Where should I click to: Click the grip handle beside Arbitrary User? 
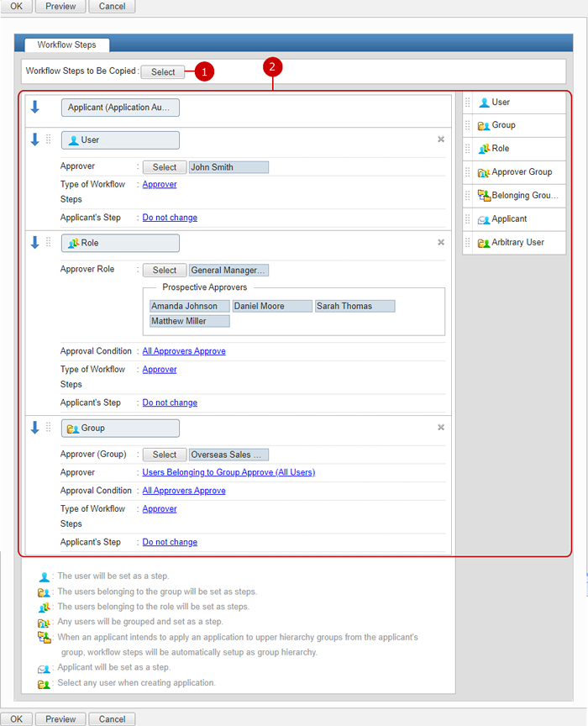click(468, 242)
